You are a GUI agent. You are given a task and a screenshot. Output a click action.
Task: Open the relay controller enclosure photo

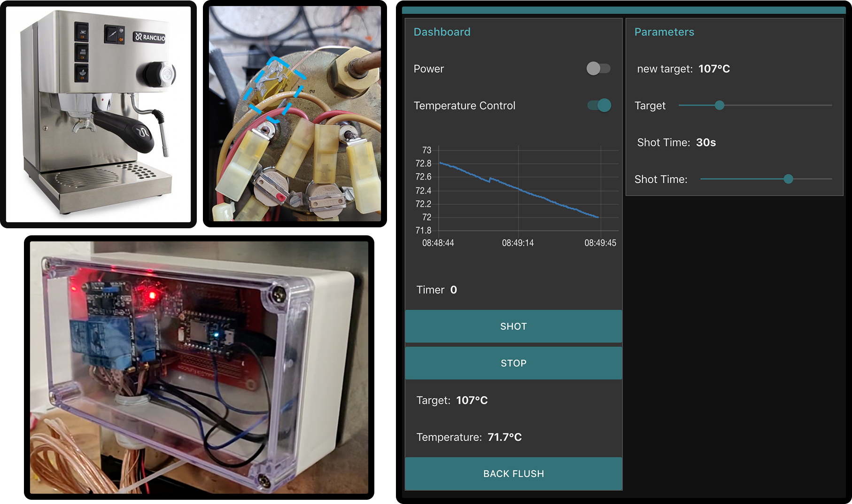point(199,367)
